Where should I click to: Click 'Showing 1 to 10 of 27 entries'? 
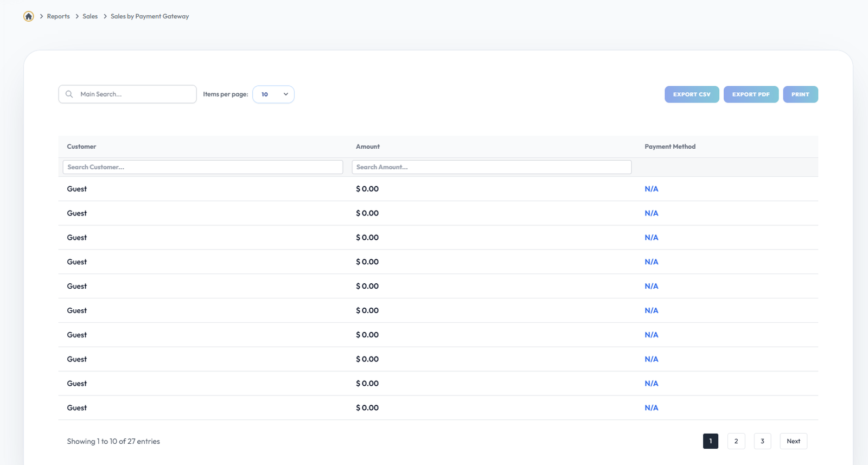click(113, 441)
